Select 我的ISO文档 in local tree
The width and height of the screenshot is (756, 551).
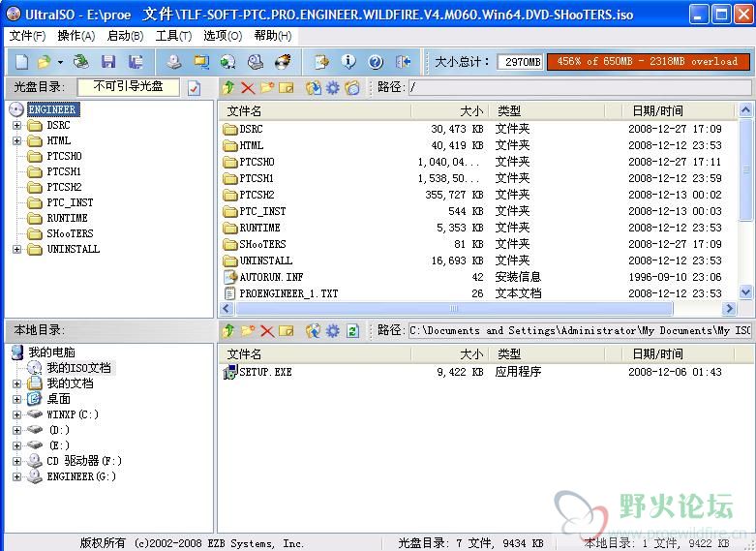78,368
